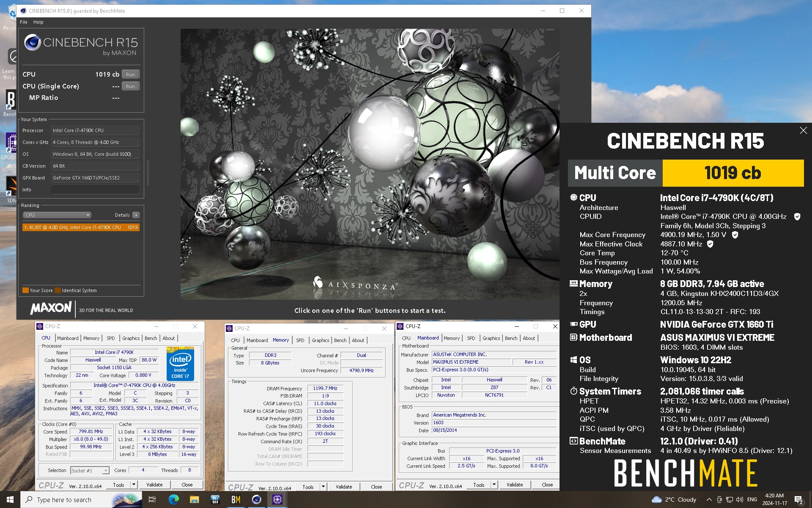Screen dimensions: 812x508
Task: Open About tab in middle CPU-Z
Action: (x=358, y=340)
